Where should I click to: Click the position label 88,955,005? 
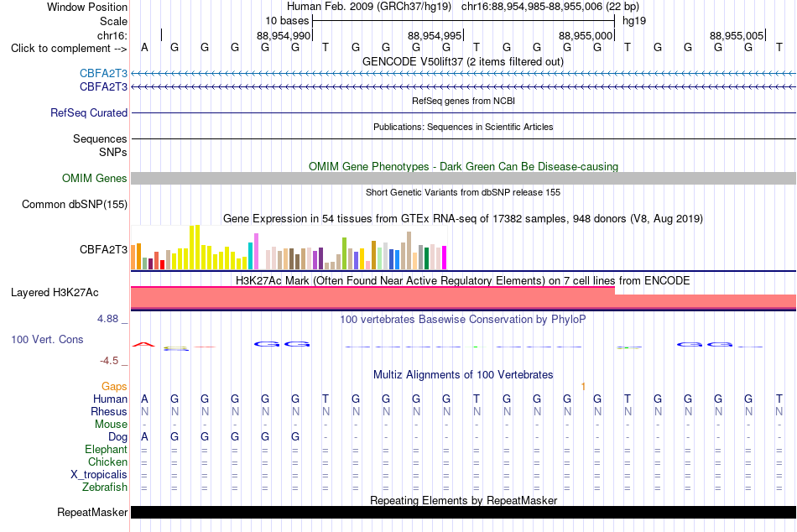pos(736,35)
